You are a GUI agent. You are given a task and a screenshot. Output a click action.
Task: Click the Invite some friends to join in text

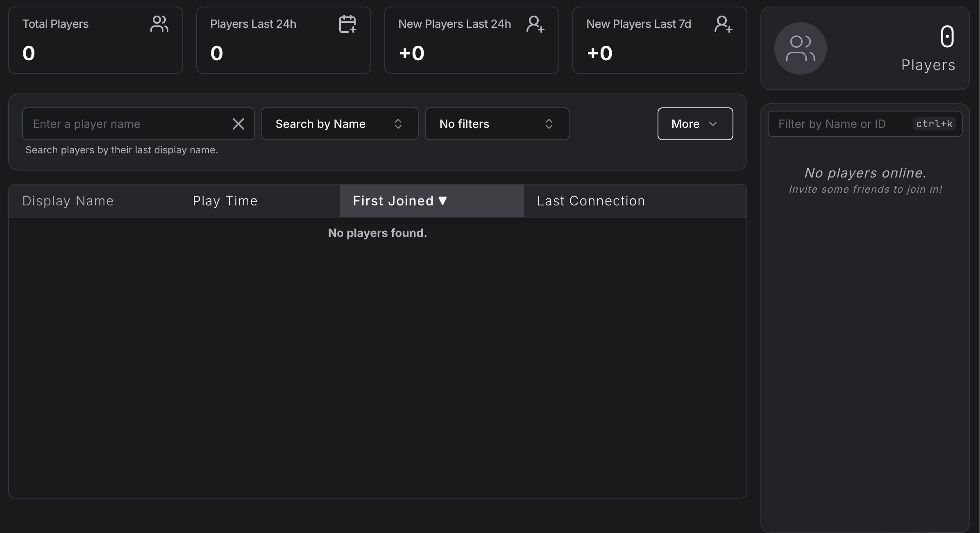tap(865, 189)
